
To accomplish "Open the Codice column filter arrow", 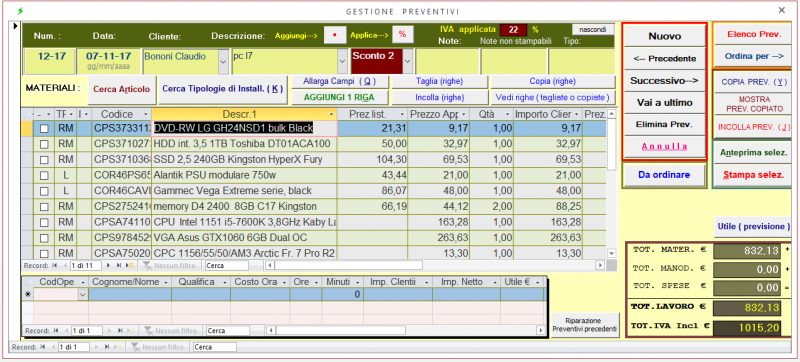I will click(145, 114).
